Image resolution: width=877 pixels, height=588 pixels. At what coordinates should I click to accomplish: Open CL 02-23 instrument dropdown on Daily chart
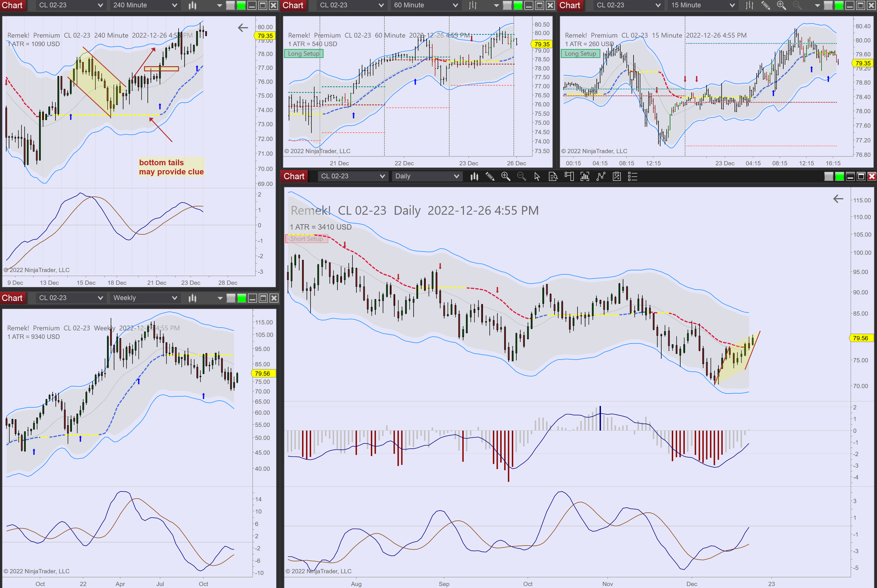click(353, 176)
